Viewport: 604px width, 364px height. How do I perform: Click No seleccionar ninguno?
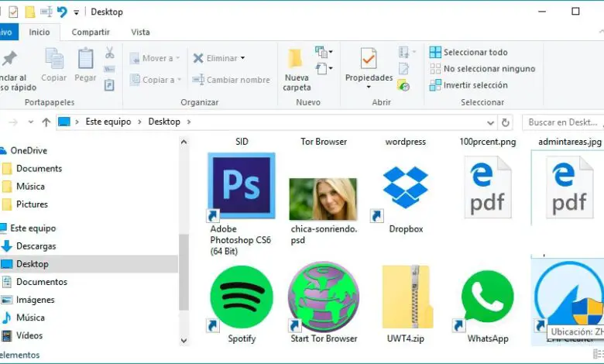(x=482, y=69)
